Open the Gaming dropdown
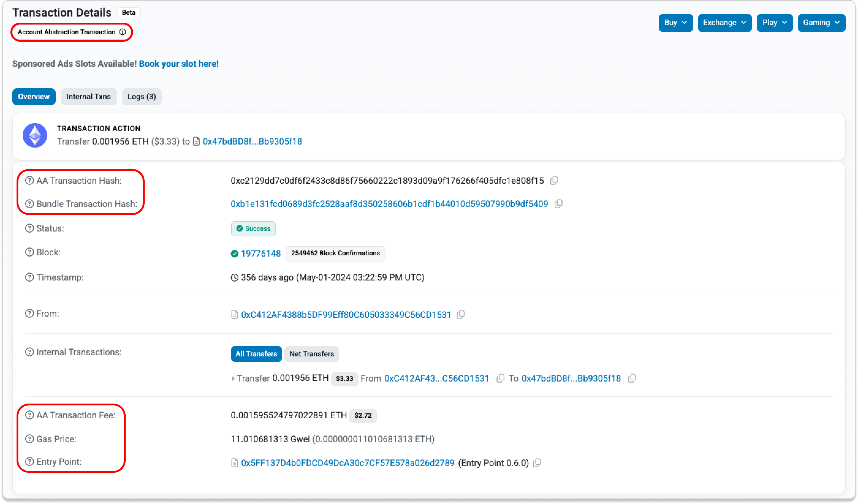Screen dimensions: 858x504 coord(821,23)
